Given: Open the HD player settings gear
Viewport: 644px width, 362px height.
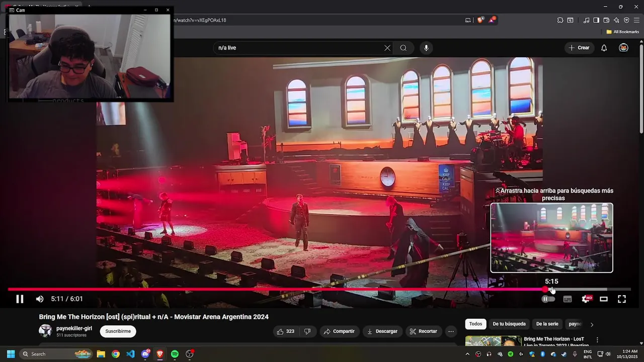Looking at the screenshot, I should (x=586, y=299).
